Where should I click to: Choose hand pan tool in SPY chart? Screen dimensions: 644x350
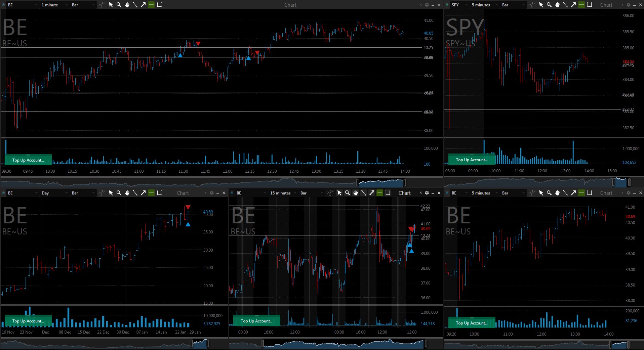click(x=557, y=5)
